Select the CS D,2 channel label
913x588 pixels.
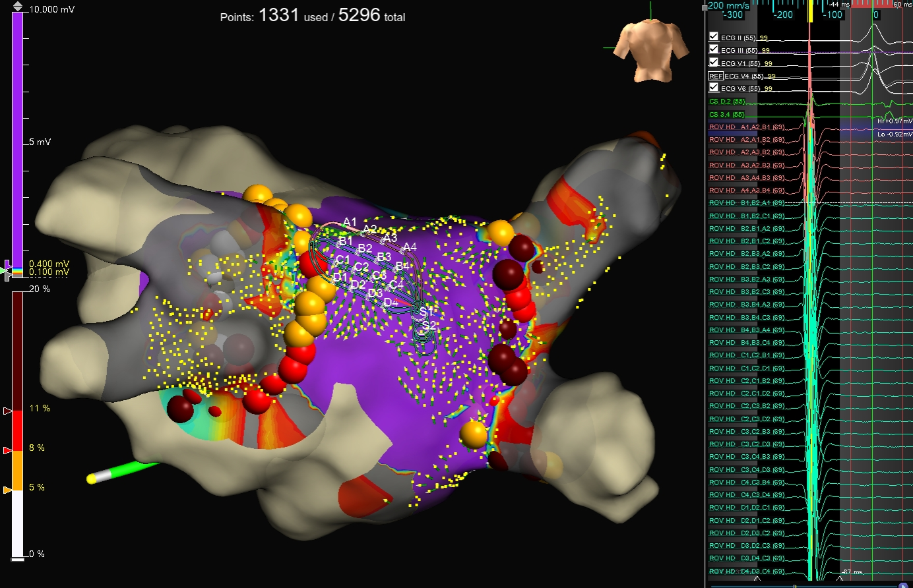coord(727,102)
